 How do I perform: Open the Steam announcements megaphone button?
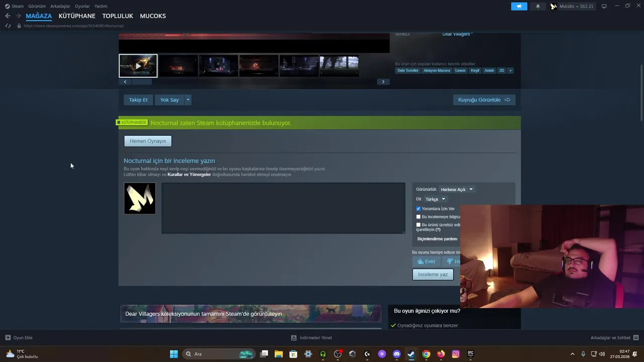519,6
